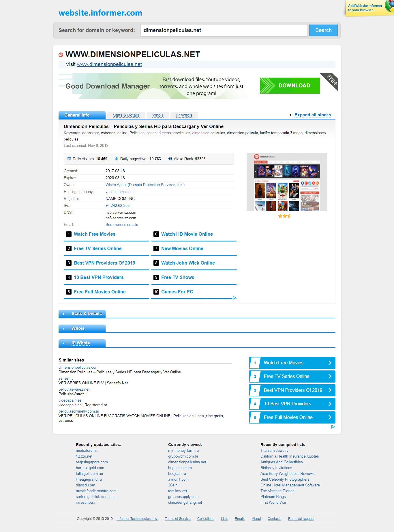Open similar site videospain.es
394x532 pixels.
[70, 400]
